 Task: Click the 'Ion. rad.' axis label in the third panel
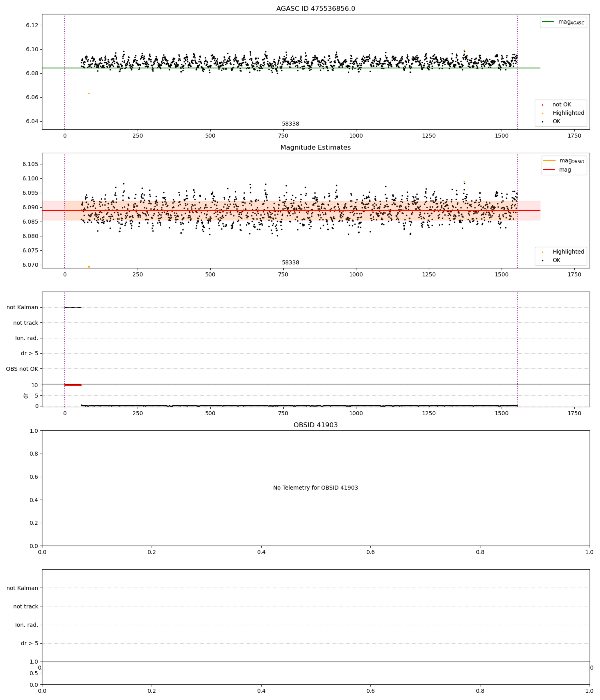pyautogui.click(x=27, y=338)
